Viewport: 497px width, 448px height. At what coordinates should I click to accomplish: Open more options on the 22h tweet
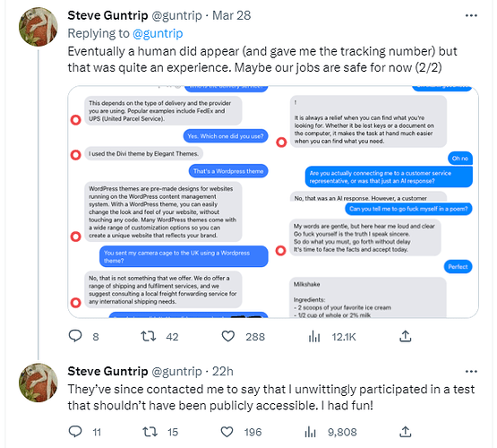point(471,371)
